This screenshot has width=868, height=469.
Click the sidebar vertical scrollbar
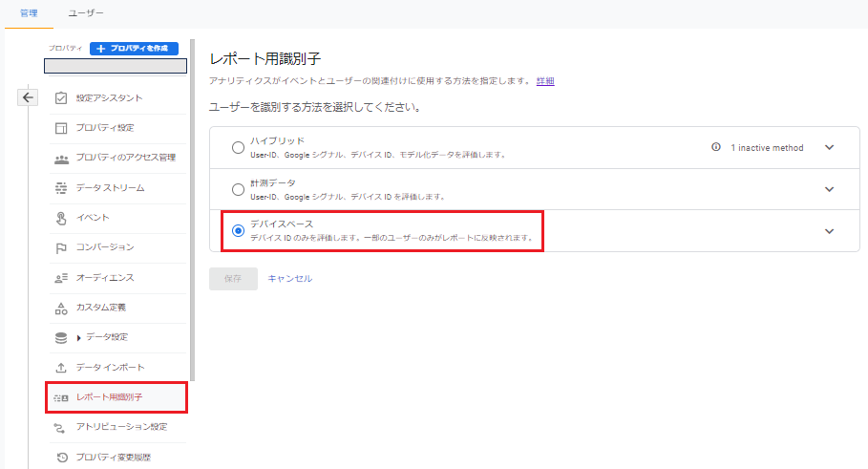tap(192, 210)
